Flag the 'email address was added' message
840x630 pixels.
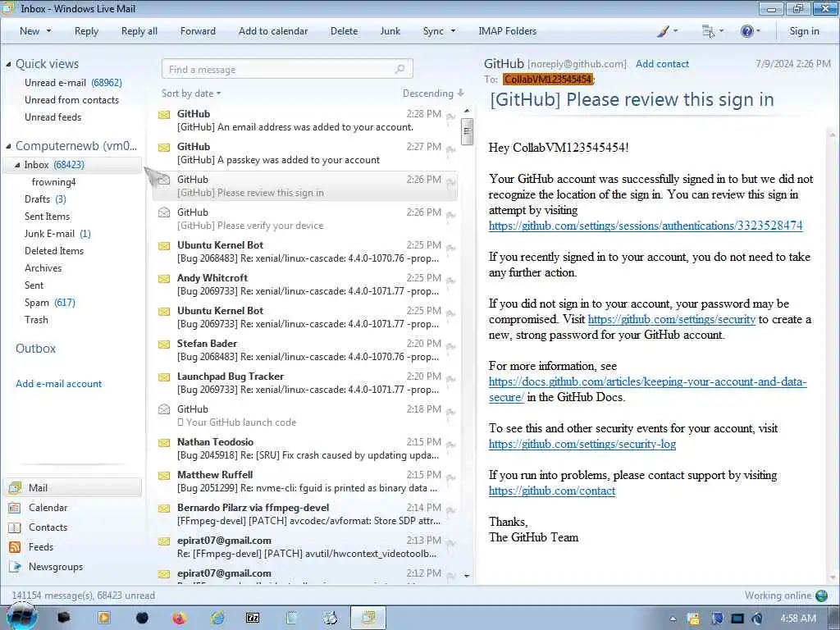click(450, 116)
